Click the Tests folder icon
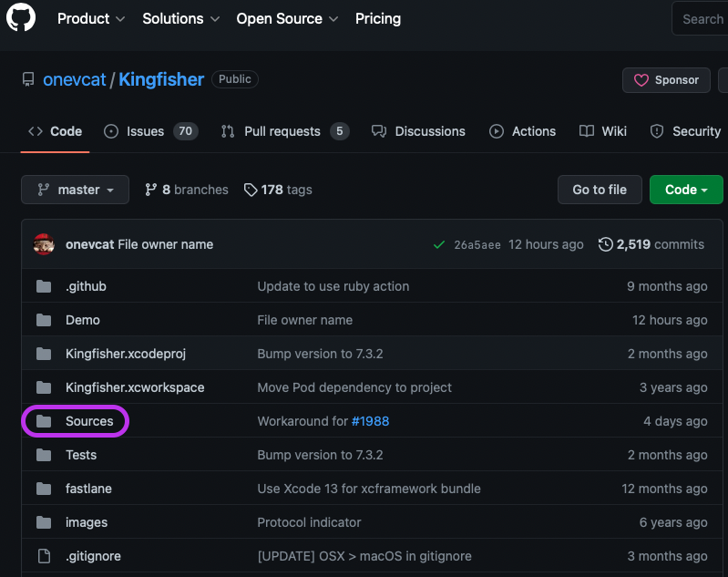Screen dimensions: 728x577 44,455
